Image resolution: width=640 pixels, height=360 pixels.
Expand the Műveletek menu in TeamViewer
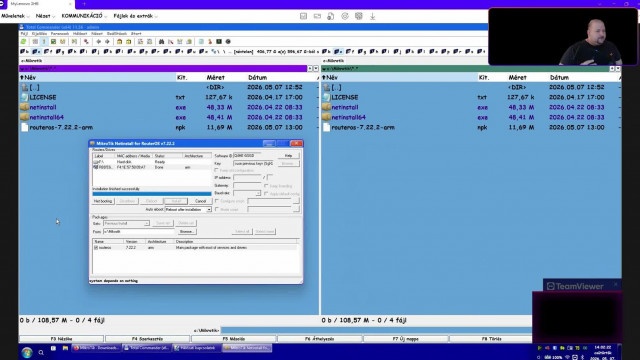15,16
